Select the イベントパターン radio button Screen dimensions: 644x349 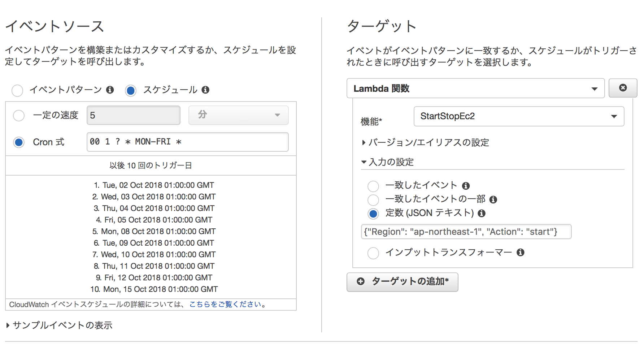(x=17, y=91)
